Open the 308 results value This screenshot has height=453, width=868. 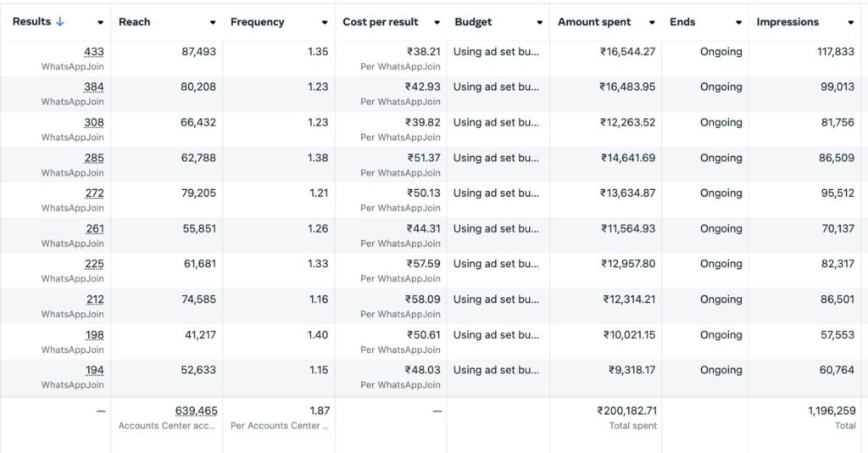pos(94,122)
